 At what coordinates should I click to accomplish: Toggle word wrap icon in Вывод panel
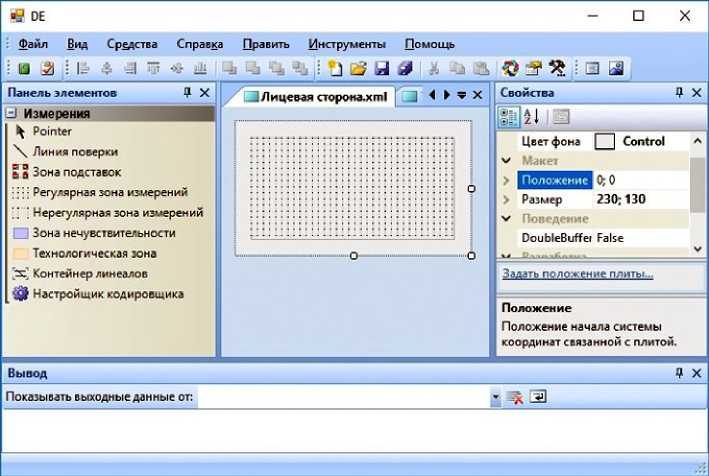538,397
